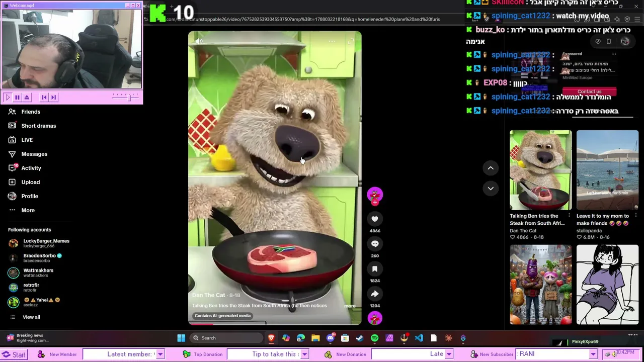
Task: Expand the More menu in the sidebar
Action: (x=28, y=210)
